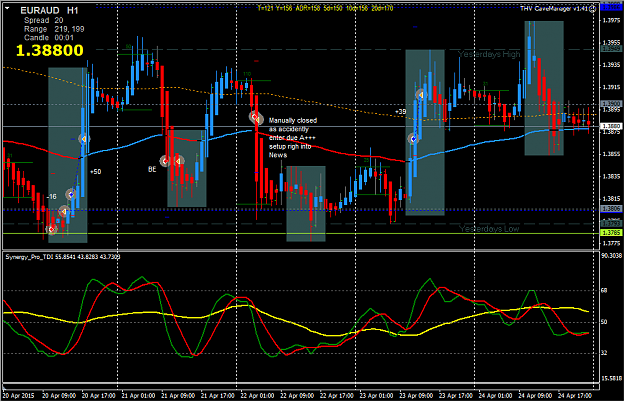Image resolution: width=625 pixels, height=402 pixels.
Task: Open the chart menu triangle beside EURAUD
Action: (7, 8)
